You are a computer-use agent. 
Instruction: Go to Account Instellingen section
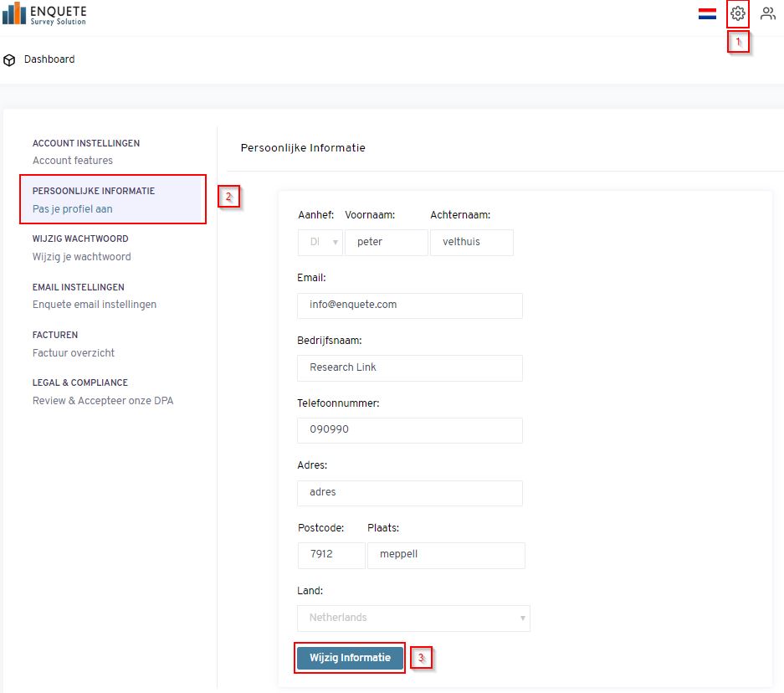click(x=85, y=151)
